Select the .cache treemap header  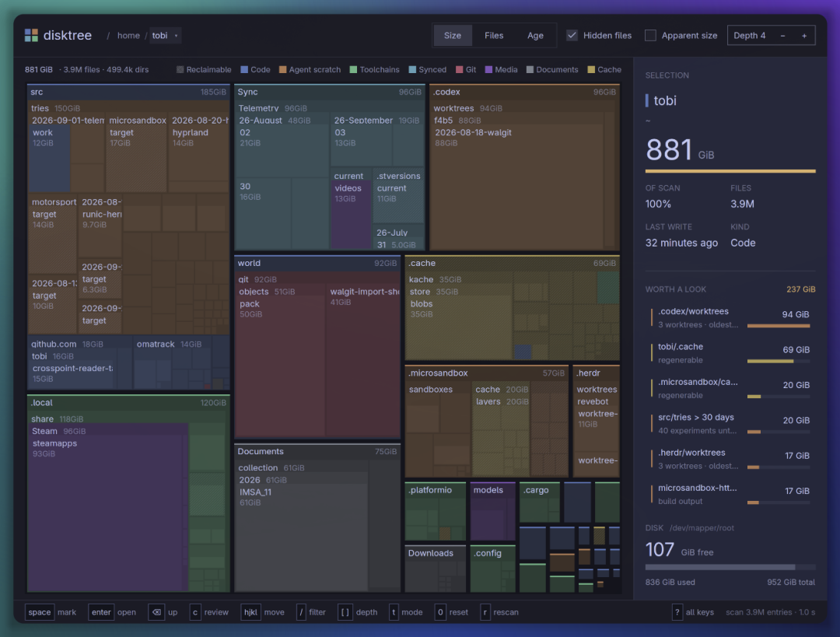click(x=512, y=264)
